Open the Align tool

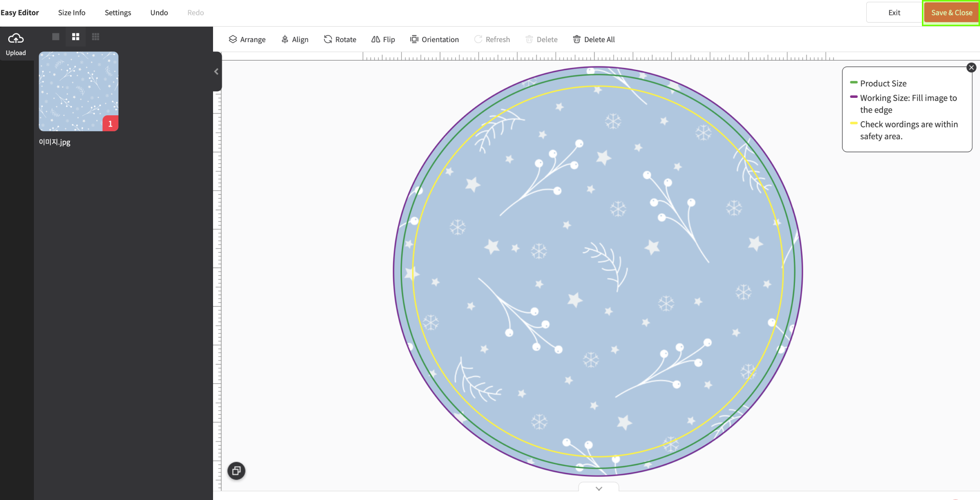click(x=295, y=39)
